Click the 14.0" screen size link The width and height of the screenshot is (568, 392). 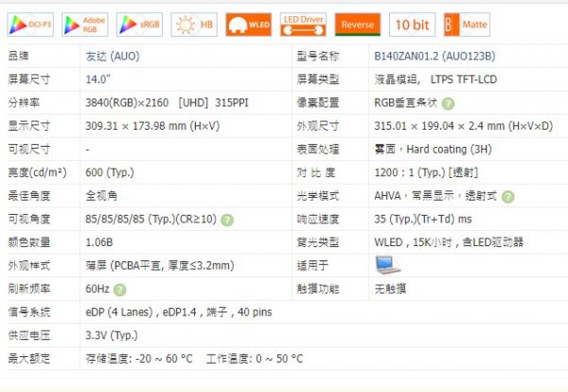98,80
